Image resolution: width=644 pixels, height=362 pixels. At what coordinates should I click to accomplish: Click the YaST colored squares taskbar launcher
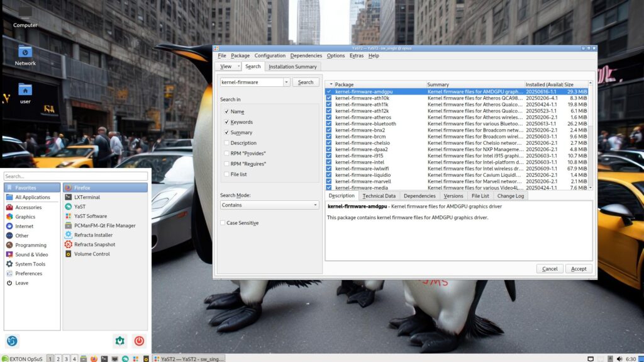[x=136, y=359]
